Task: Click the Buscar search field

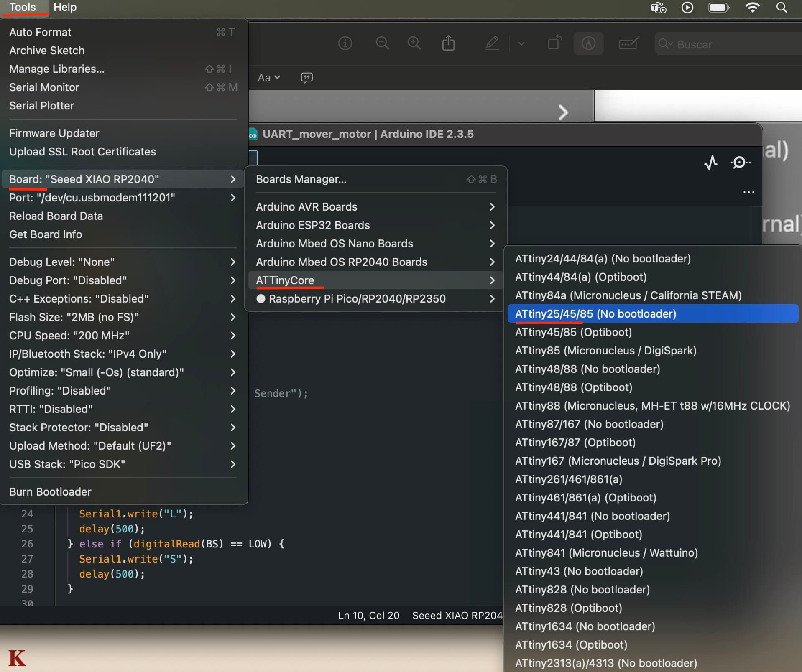Action: (x=728, y=44)
